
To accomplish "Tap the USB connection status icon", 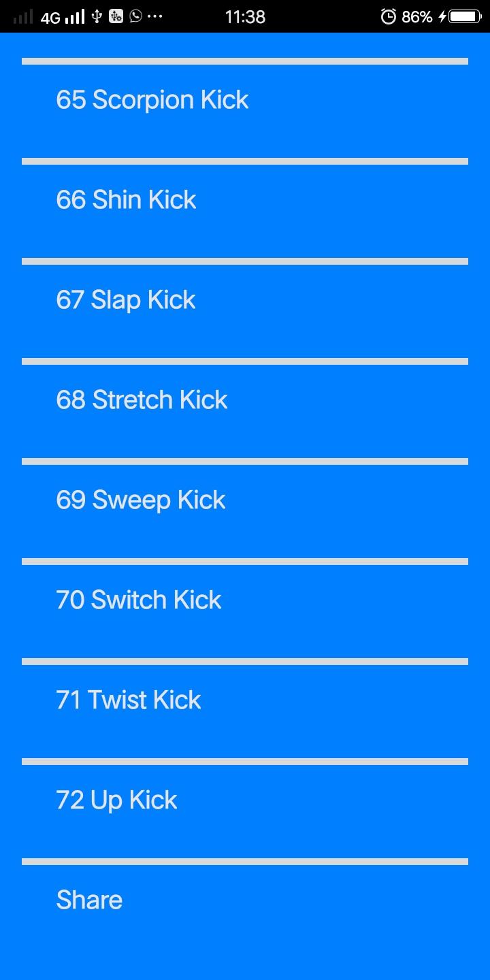I will [97, 16].
